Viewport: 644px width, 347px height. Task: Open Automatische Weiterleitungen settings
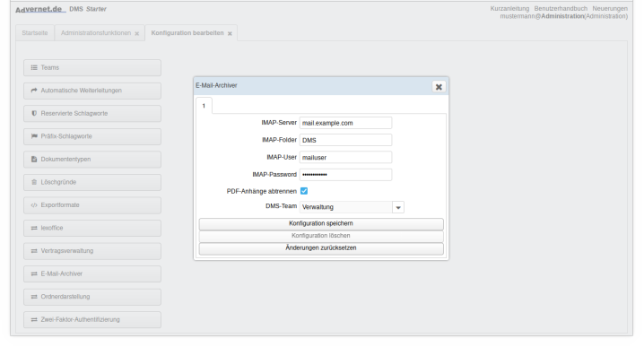click(92, 91)
